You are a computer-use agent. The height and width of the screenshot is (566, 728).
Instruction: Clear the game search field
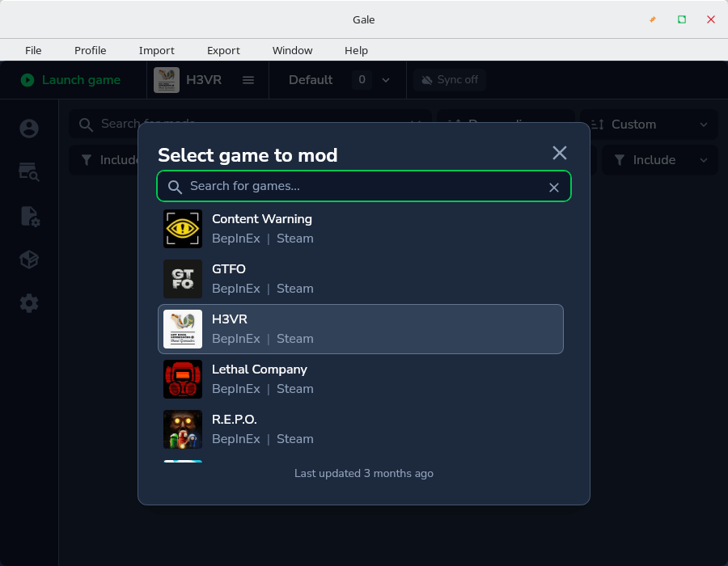554,188
